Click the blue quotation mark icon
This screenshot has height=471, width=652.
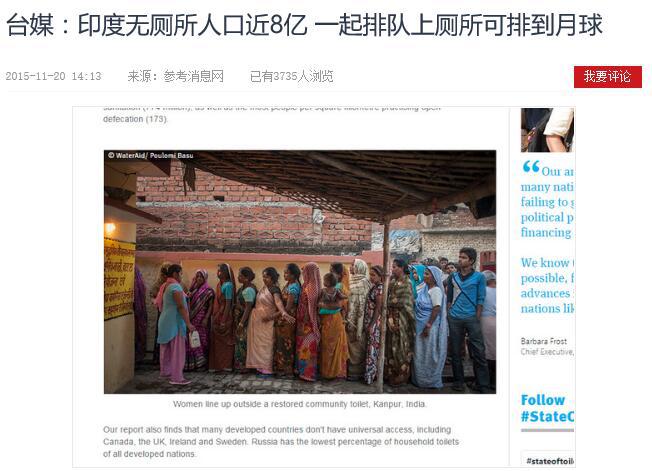point(531,167)
